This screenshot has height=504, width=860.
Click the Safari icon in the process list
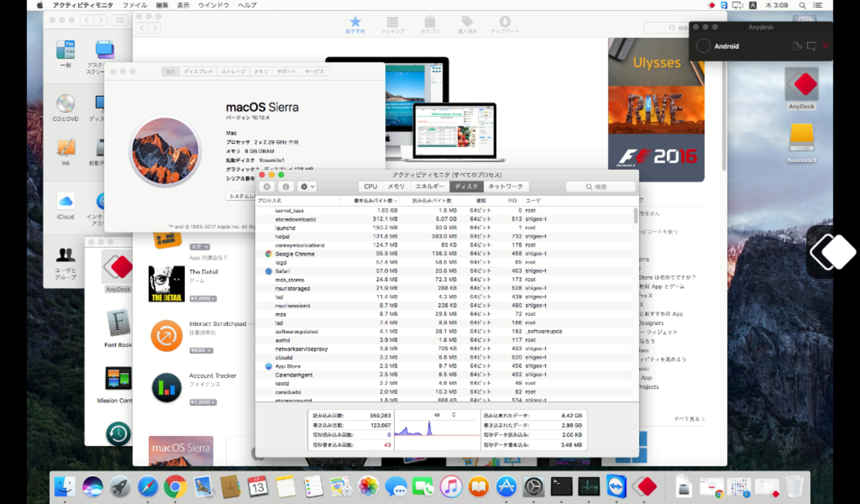269,271
